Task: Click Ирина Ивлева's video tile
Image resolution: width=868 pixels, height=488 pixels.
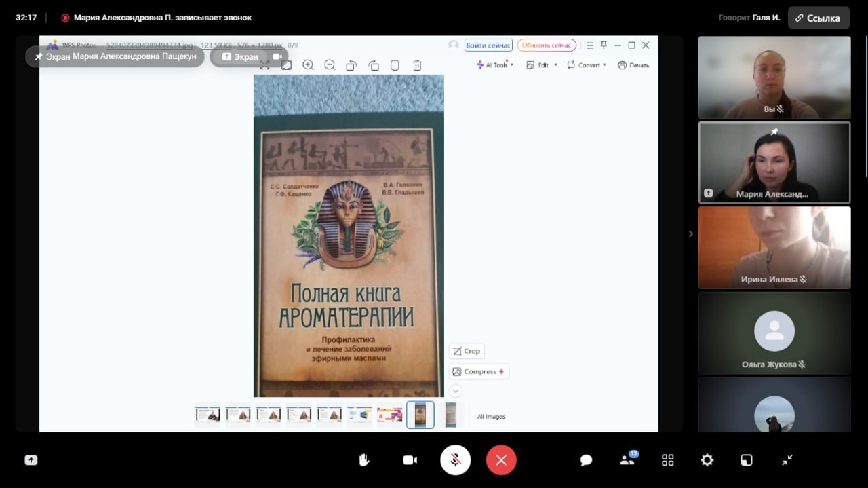Action: tap(774, 248)
